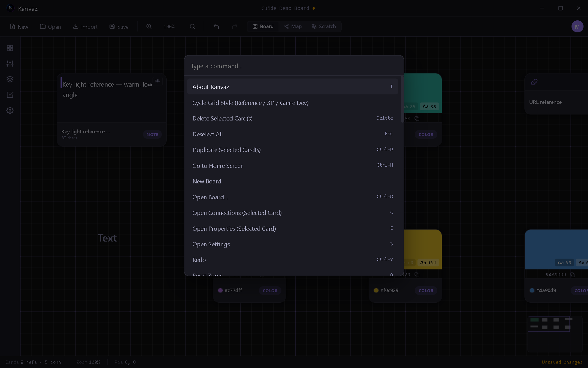Pick Open Board... in command palette
This screenshot has height=368, width=588.
(293, 197)
